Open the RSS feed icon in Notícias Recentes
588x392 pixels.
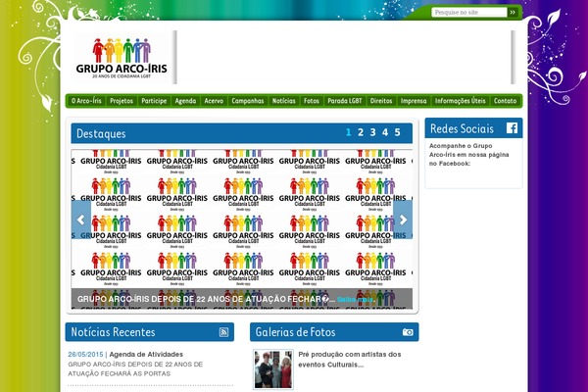pos(223,332)
